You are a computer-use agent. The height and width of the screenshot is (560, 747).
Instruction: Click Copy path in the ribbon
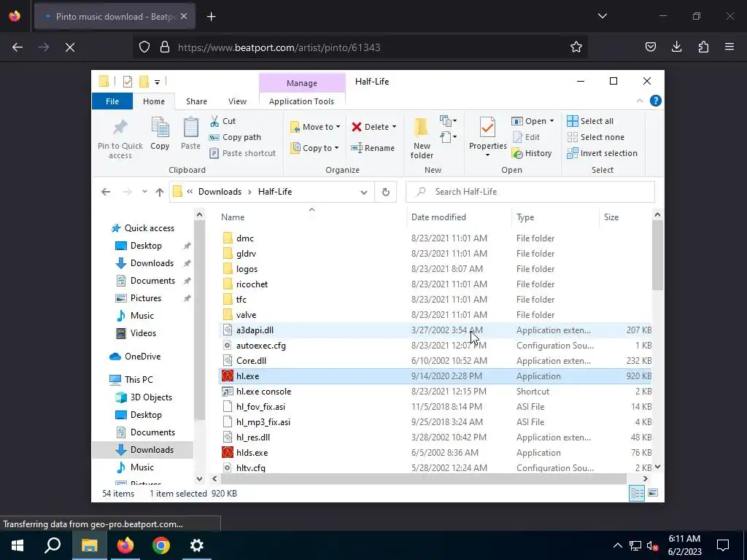[x=235, y=137]
